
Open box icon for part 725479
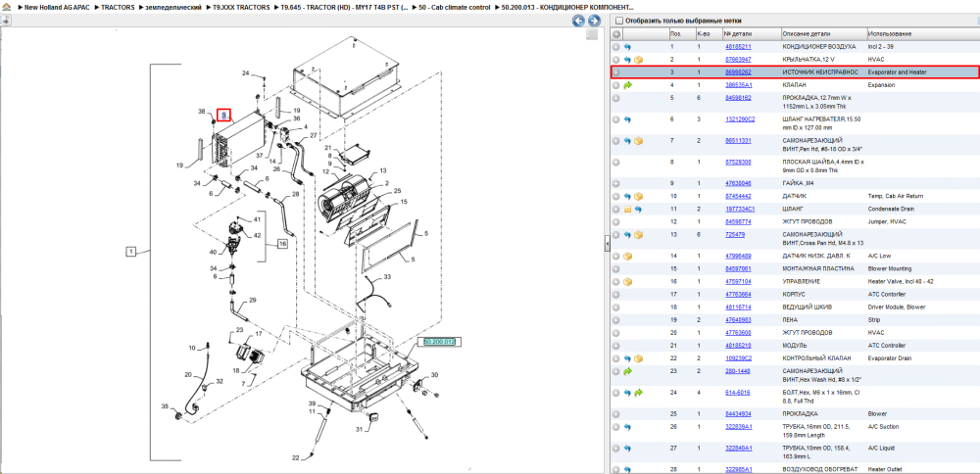638,235
